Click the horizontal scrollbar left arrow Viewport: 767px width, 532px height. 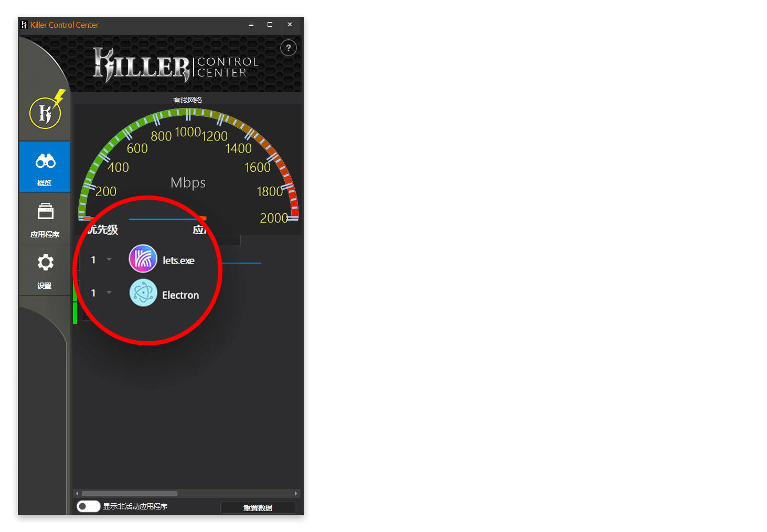(77, 493)
